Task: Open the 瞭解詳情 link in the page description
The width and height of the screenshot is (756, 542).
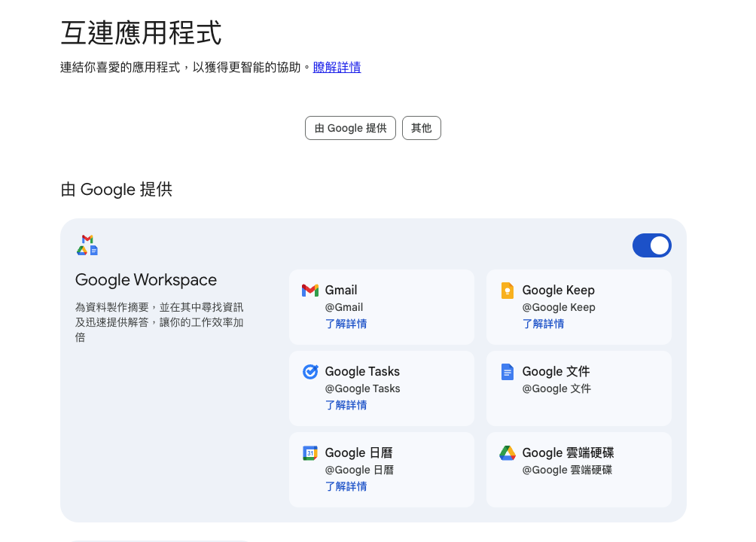Action: [337, 67]
